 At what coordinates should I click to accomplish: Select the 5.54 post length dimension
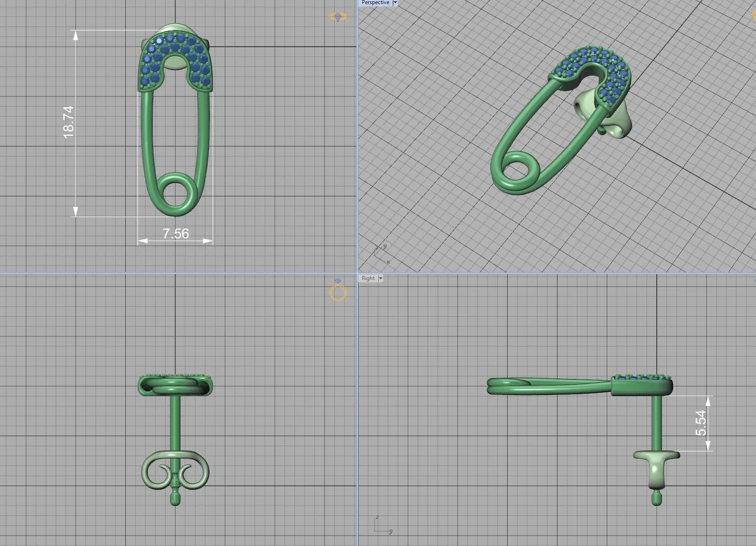(x=701, y=423)
